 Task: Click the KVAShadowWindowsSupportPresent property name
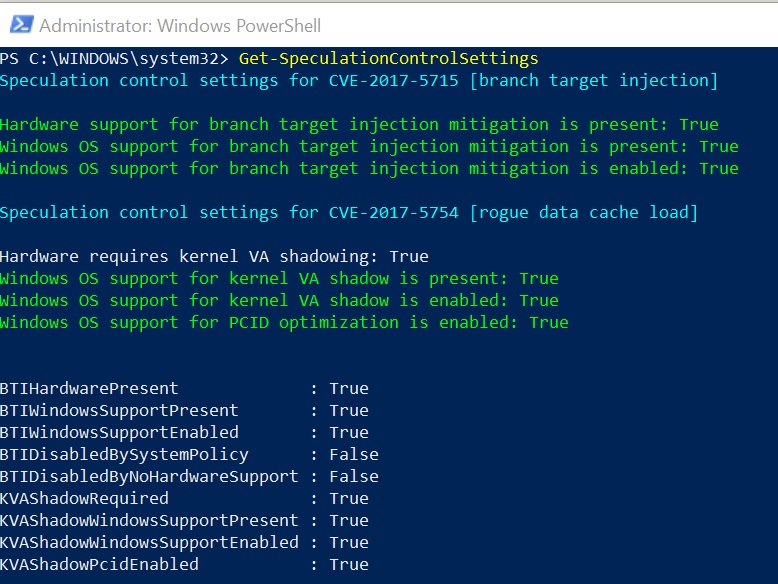tap(149, 520)
